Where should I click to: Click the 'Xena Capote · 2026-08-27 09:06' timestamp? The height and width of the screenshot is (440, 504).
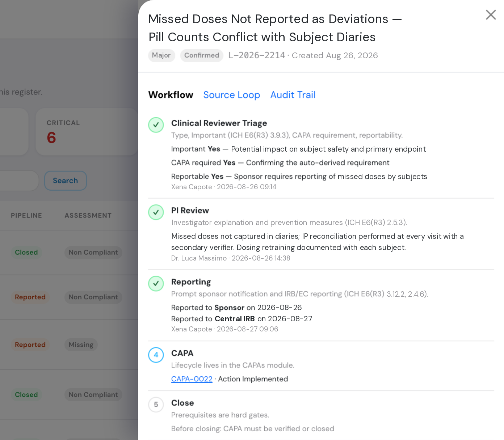tap(225, 329)
